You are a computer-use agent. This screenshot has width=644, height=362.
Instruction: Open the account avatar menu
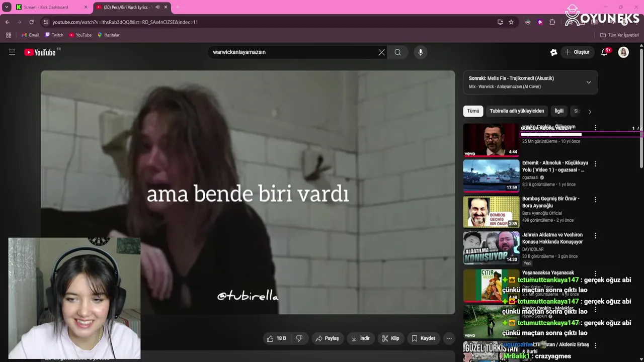[x=623, y=52]
